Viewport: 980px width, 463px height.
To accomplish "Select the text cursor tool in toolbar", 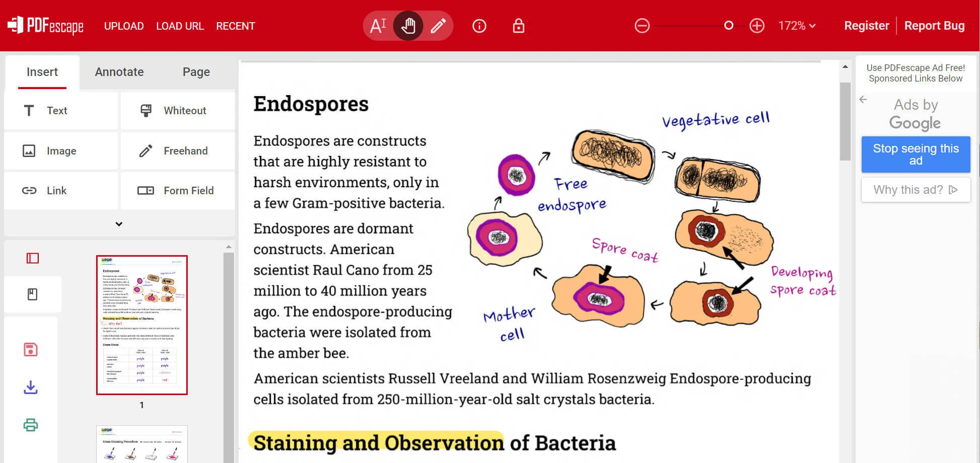I will (x=378, y=26).
